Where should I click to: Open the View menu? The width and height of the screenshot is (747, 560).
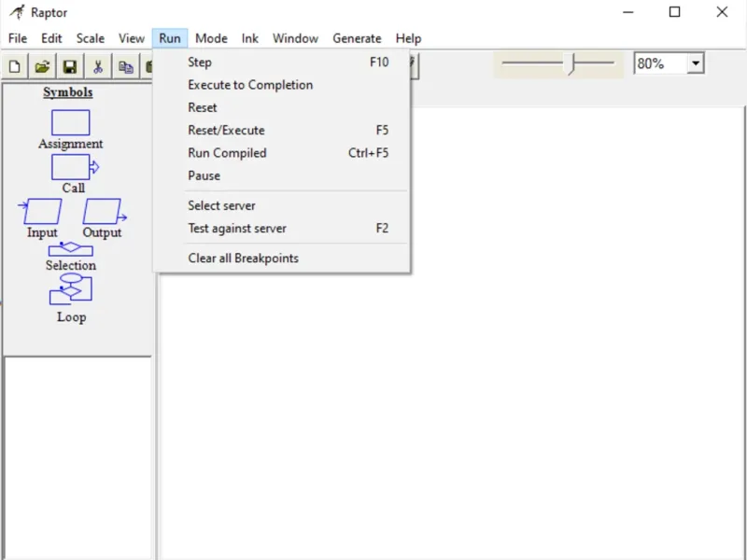coord(132,38)
